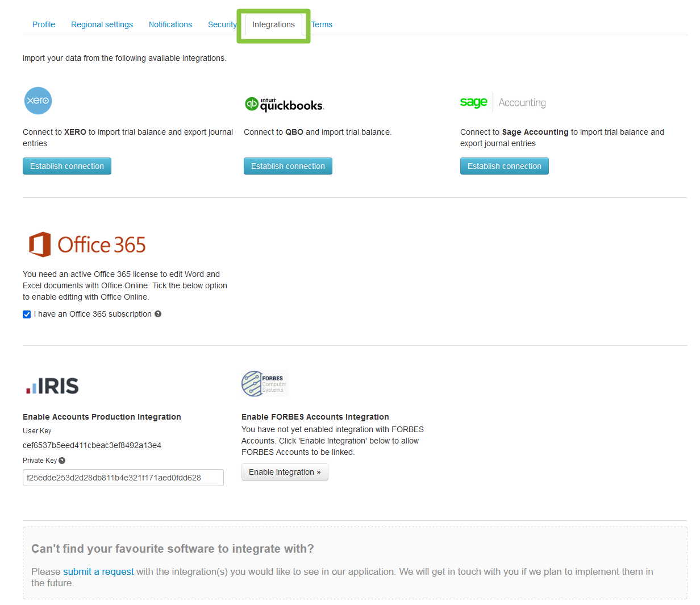Open the Security tab
Image resolution: width=700 pixels, height=605 pixels.
[222, 24]
